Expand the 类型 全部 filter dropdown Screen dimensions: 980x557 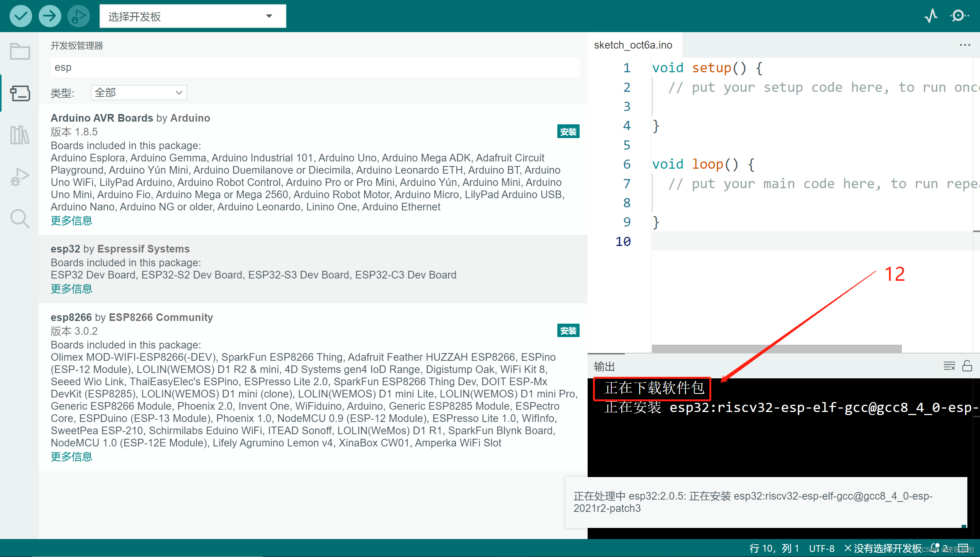(139, 93)
